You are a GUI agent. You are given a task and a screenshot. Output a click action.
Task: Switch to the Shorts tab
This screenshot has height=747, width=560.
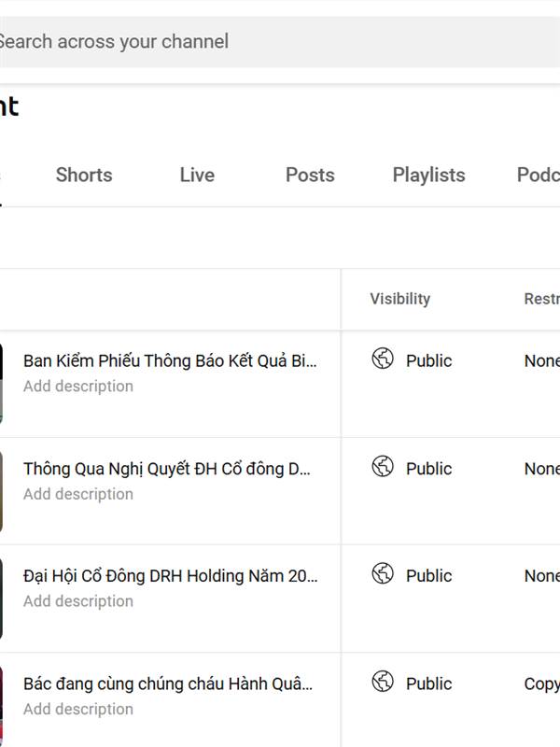click(x=84, y=175)
